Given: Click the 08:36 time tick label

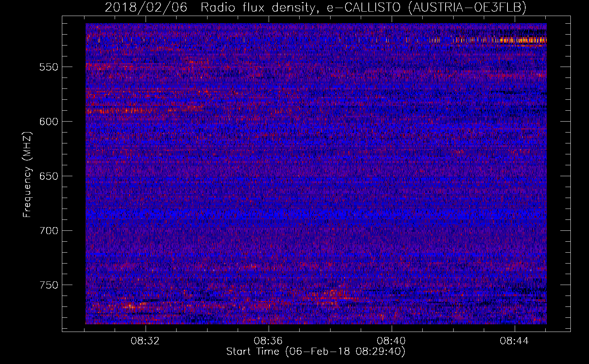Looking at the screenshot, I should click(x=268, y=341).
